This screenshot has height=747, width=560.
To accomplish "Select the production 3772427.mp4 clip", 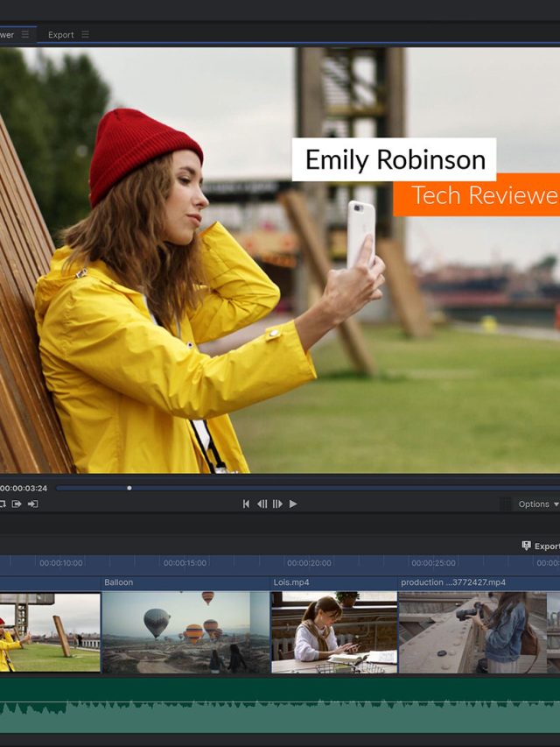I will [x=472, y=631].
